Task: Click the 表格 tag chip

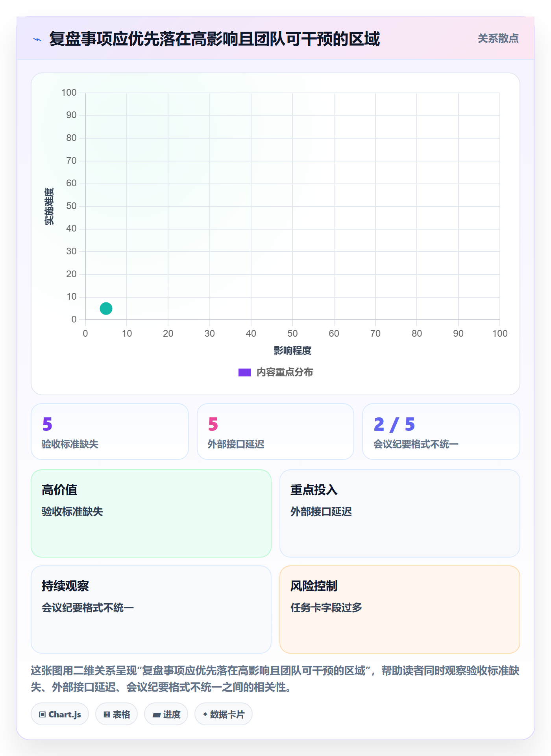Action: (x=116, y=714)
